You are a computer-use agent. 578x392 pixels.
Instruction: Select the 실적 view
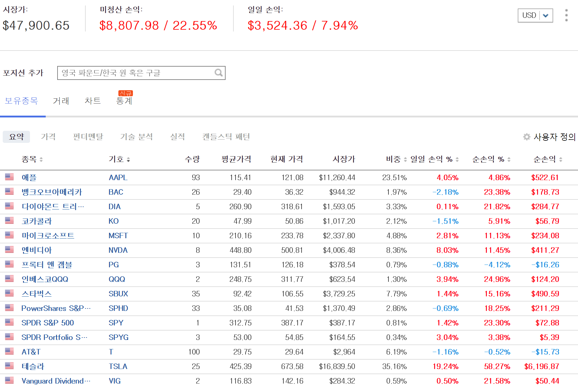click(x=177, y=137)
